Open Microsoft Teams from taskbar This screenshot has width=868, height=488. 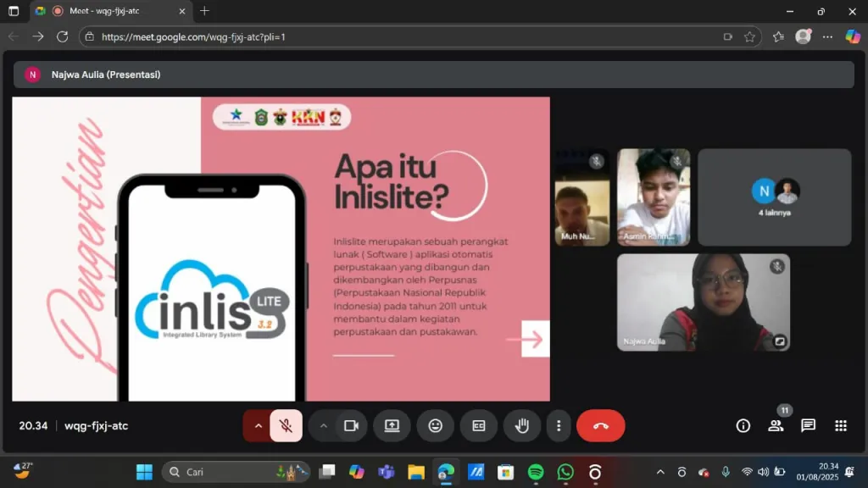(387, 472)
